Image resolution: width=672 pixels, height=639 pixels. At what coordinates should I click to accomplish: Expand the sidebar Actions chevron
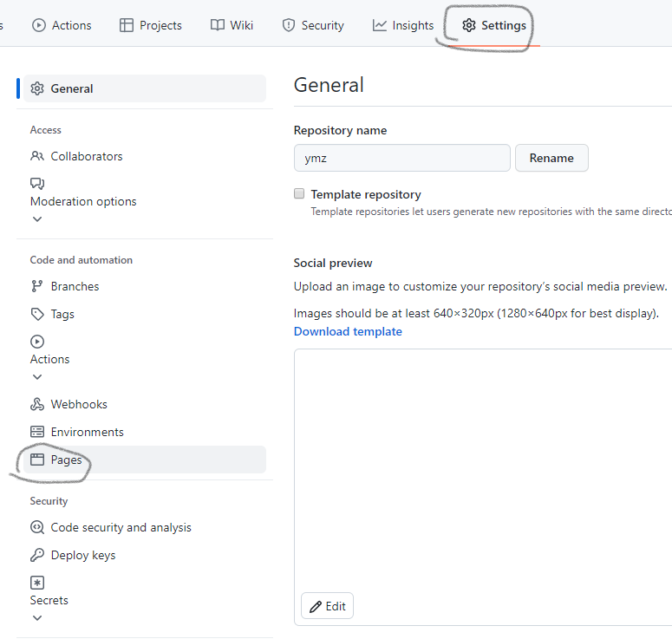click(37, 377)
